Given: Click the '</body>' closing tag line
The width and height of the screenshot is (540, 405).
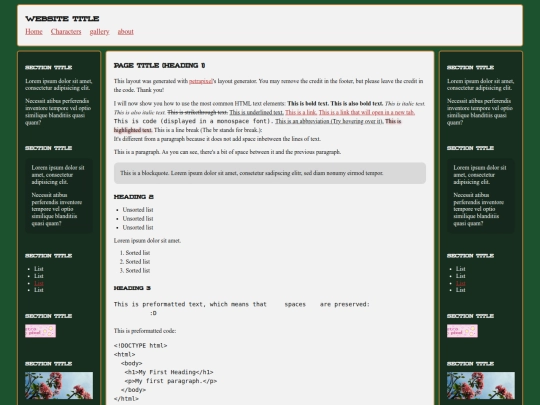Looking at the screenshot, I should pyautogui.click(x=133, y=390).
